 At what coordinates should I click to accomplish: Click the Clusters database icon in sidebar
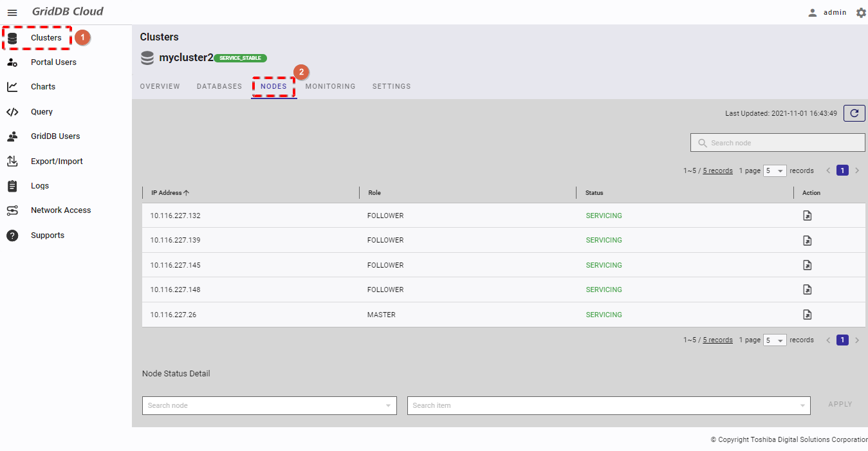coord(12,38)
